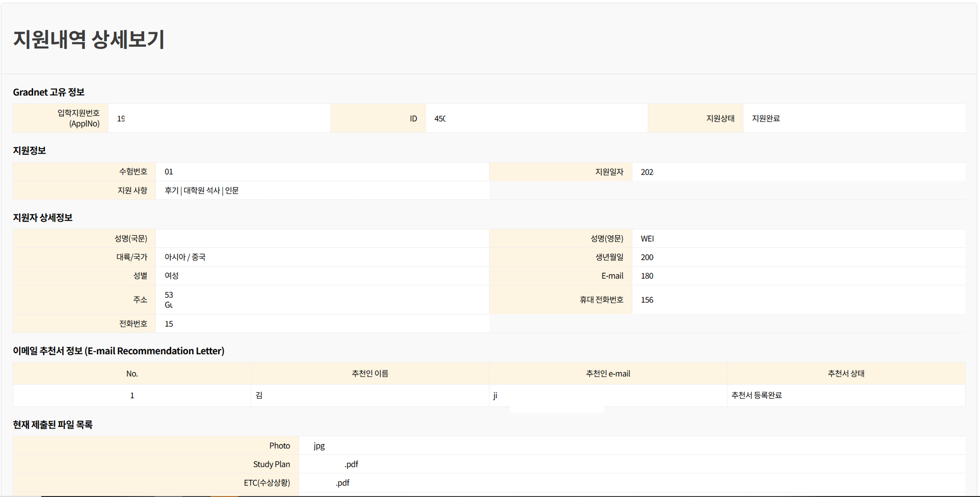Screen dimensions: 980x497
Task: Click the 생년월일 label
Action: (609, 257)
